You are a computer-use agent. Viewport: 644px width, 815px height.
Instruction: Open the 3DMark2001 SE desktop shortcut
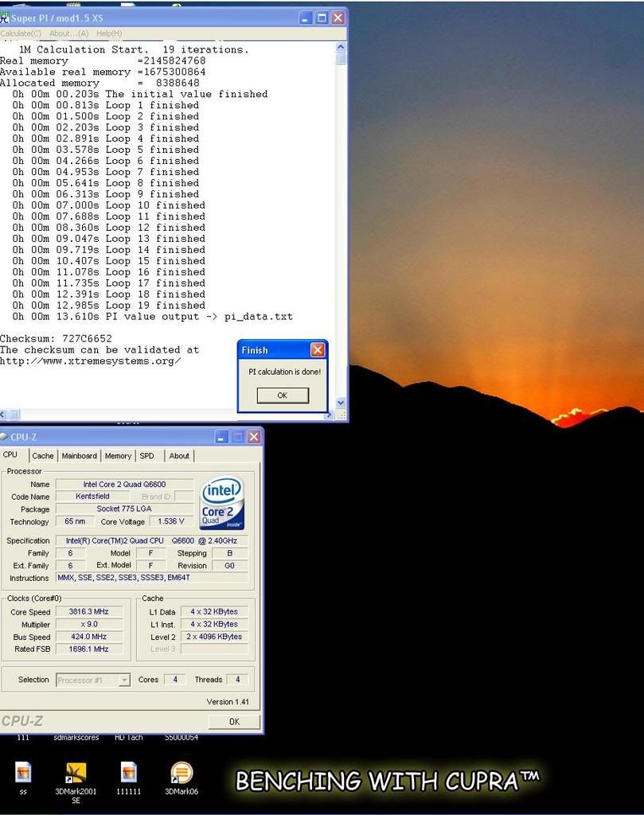coord(76,774)
